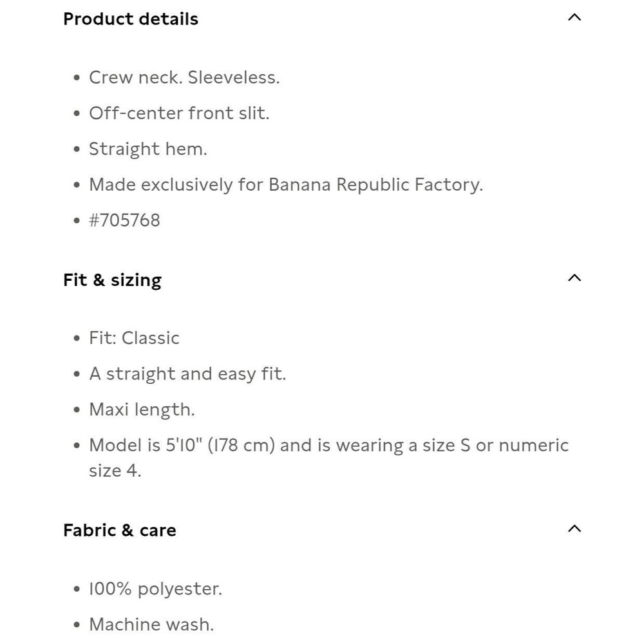Screen dimensions: 644x644
Task: Click the 'Crew neck' text
Action: point(135,78)
